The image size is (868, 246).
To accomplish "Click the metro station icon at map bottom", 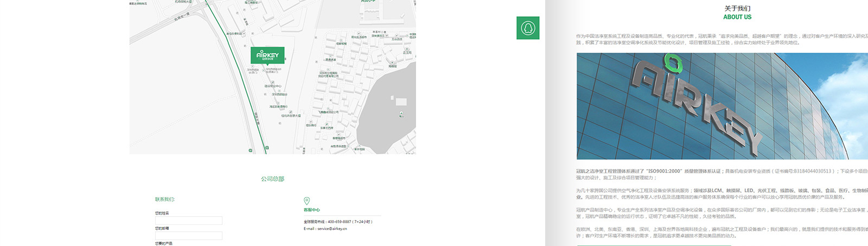I will 251,150.
